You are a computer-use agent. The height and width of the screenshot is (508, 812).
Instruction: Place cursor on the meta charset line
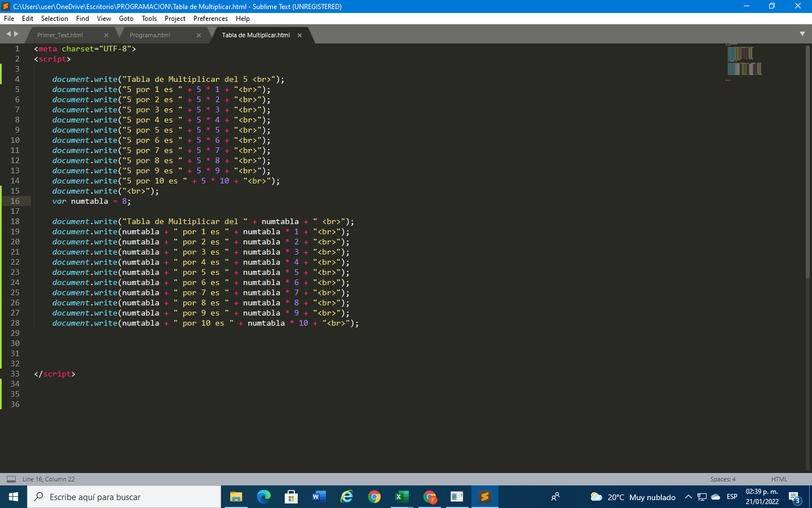coord(85,49)
